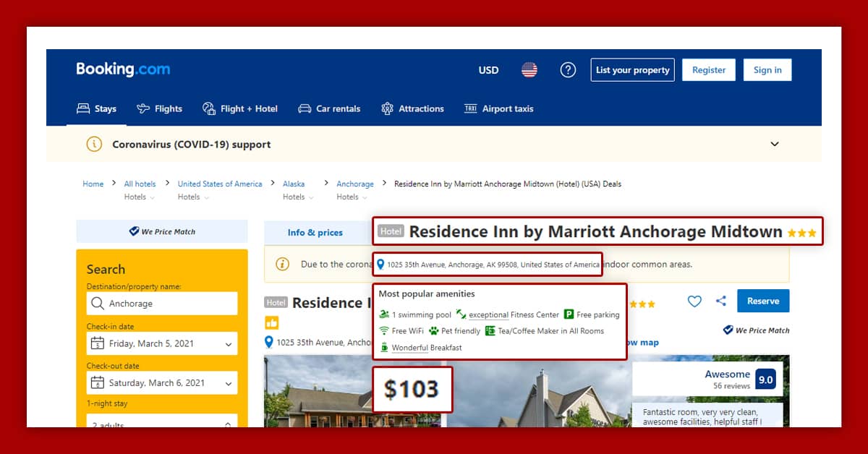The image size is (868, 454).
Task: Go to the Stays tab
Action: click(97, 108)
